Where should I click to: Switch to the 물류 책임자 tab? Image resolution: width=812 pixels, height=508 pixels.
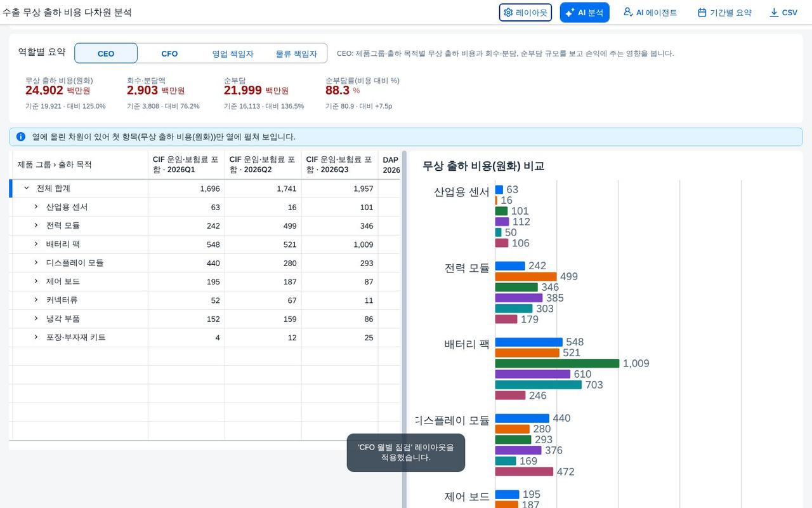pyautogui.click(x=296, y=53)
